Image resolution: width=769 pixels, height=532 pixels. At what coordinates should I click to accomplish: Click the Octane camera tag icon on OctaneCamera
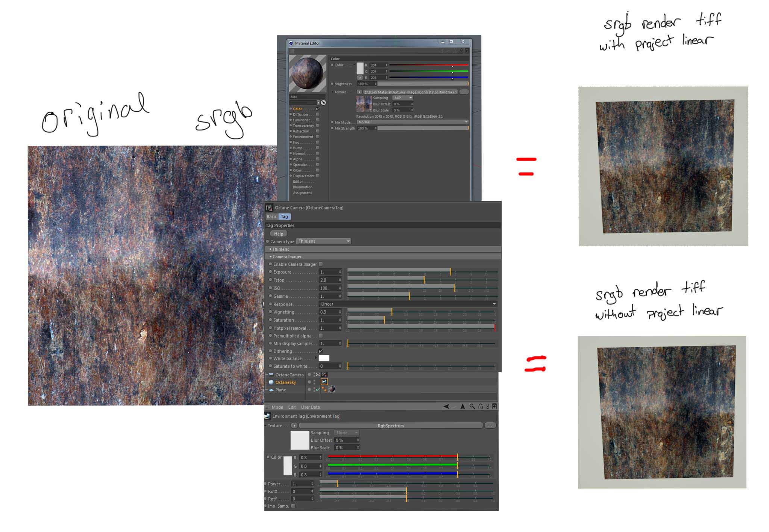pos(325,375)
